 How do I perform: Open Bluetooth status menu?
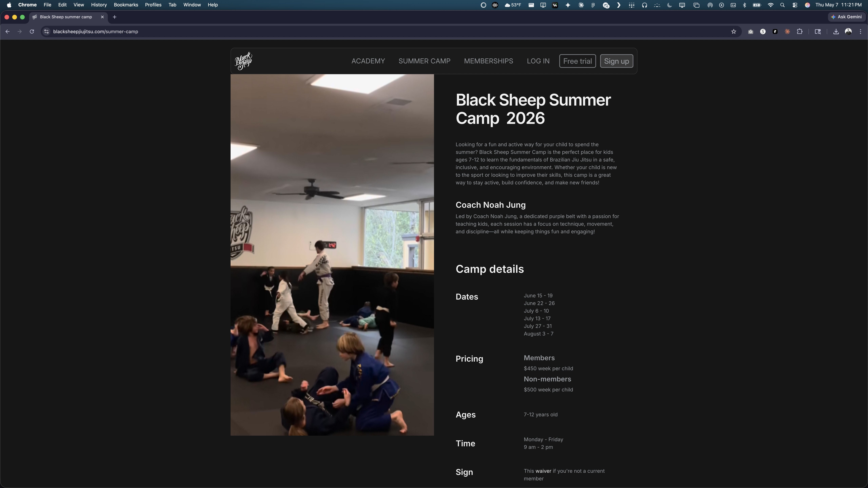[745, 5]
